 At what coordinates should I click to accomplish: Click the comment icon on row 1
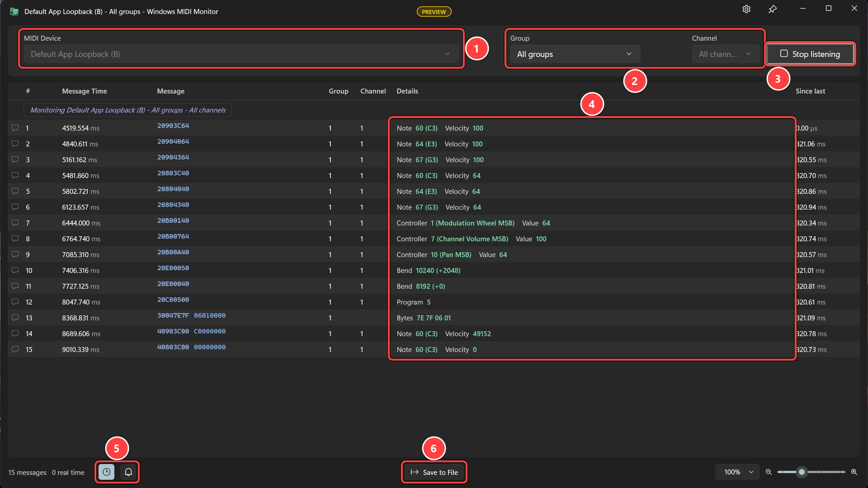point(15,128)
